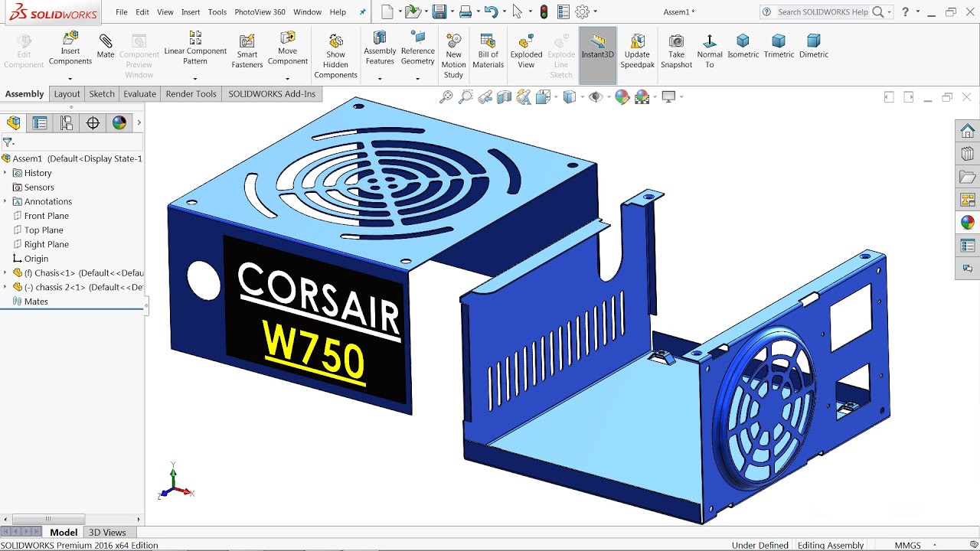Open the PropertyManager tab icon
Image resolution: width=980 pixels, height=551 pixels.
coord(40,122)
